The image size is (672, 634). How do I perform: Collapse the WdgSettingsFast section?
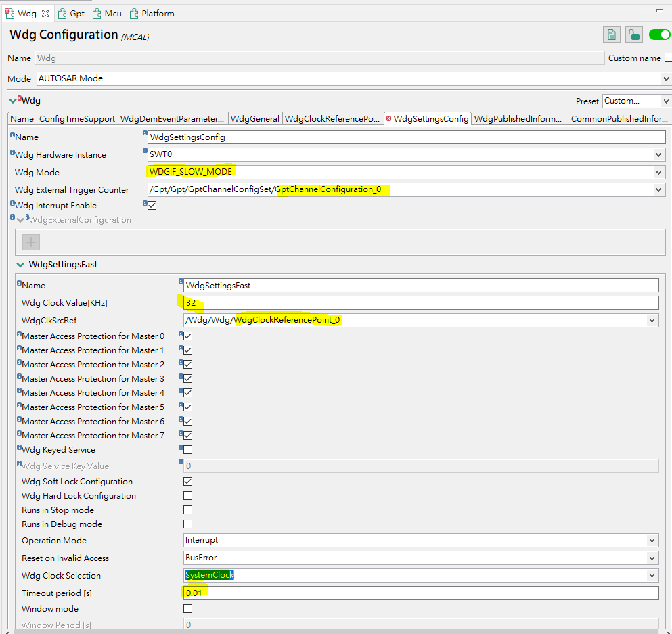[20, 265]
